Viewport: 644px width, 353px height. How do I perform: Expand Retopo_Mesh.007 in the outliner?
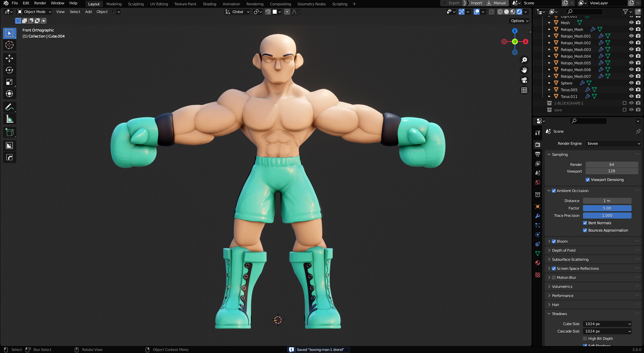[x=549, y=76]
